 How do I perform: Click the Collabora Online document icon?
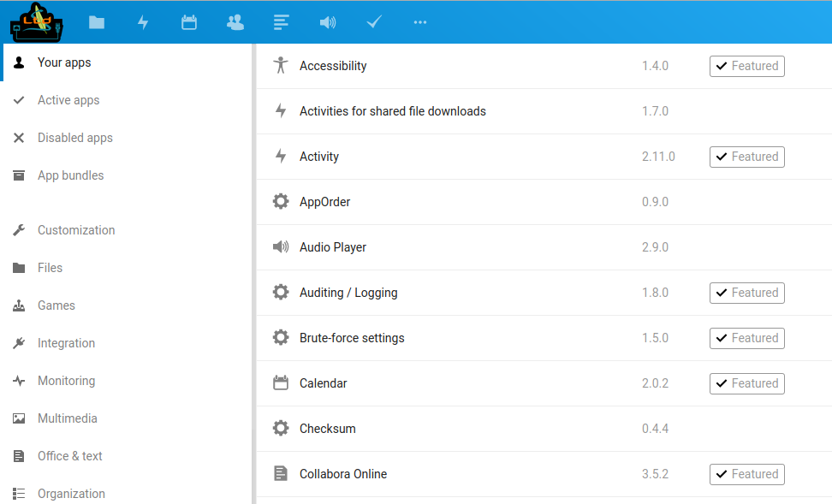[x=281, y=473]
